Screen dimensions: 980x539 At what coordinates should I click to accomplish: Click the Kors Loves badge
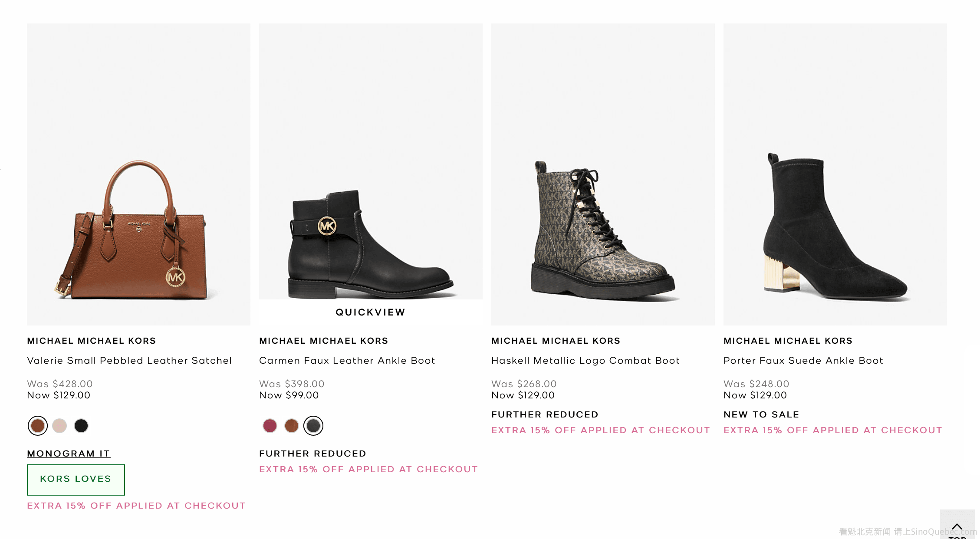pyautogui.click(x=76, y=480)
